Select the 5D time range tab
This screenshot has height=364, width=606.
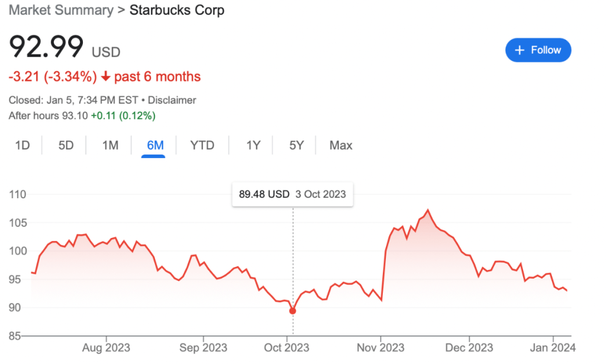[66, 145]
